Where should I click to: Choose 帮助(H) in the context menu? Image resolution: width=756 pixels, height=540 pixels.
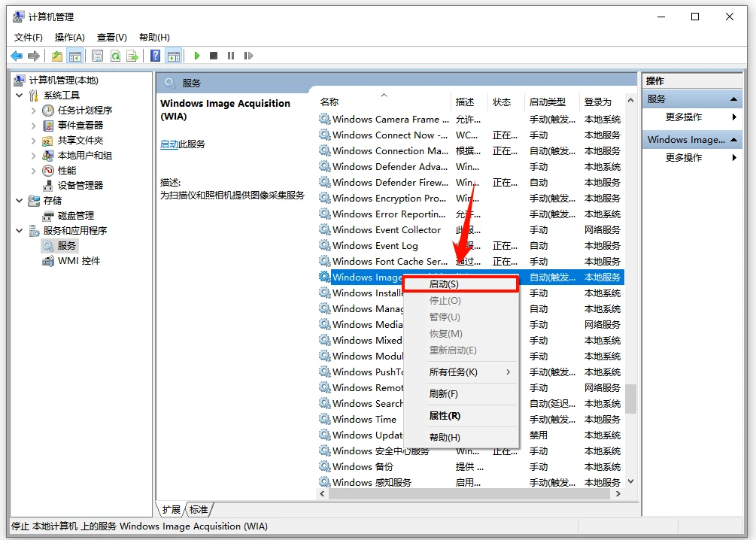(x=461, y=437)
